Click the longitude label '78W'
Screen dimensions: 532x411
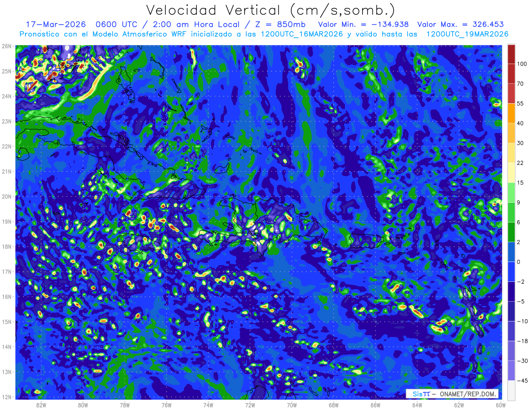[125, 405]
